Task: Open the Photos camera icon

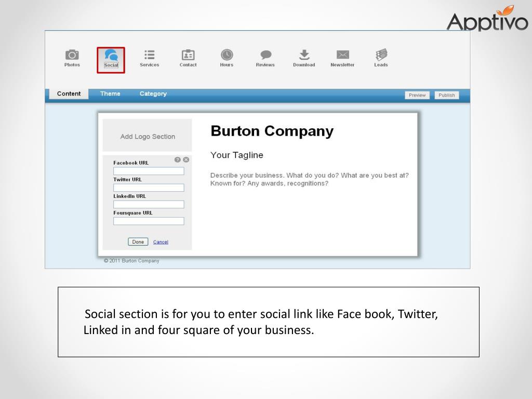Action: pyautogui.click(x=72, y=55)
